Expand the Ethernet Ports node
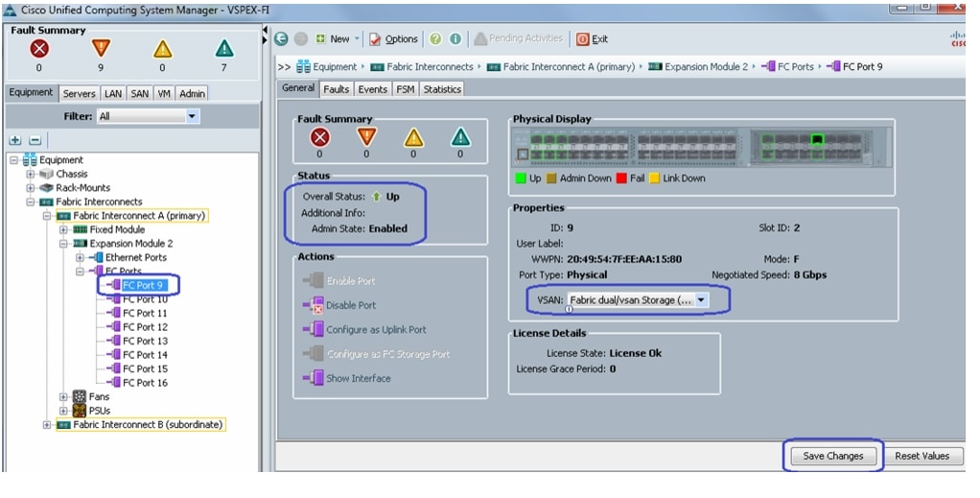This screenshot has height=498, width=980. point(80,258)
